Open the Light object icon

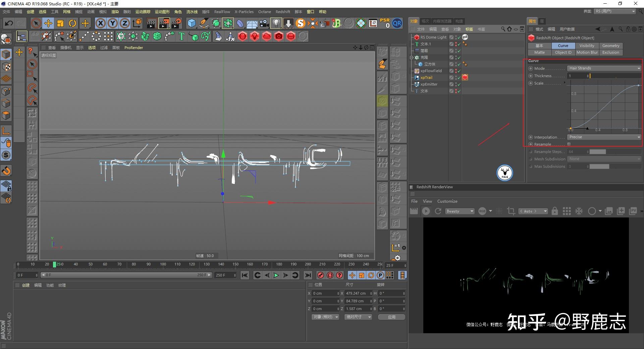click(x=276, y=23)
